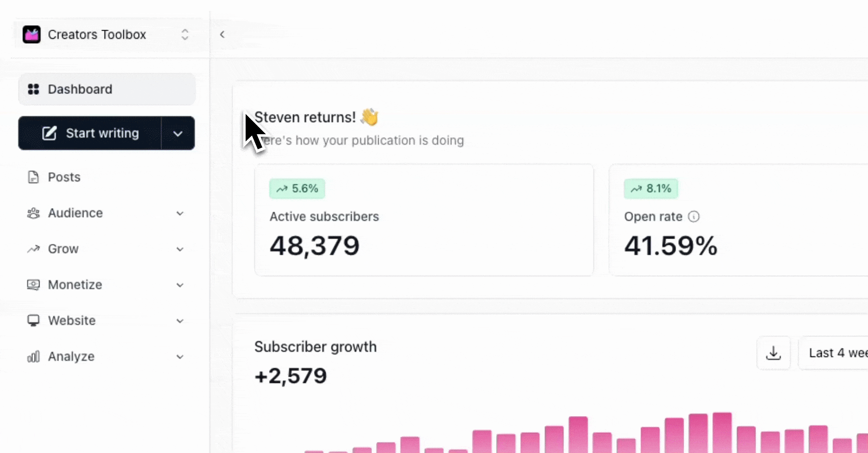The width and height of the screenshot is (868, 453).
Task: Collapse the sidebar with back chevron
Action: [x=222, y=34]
